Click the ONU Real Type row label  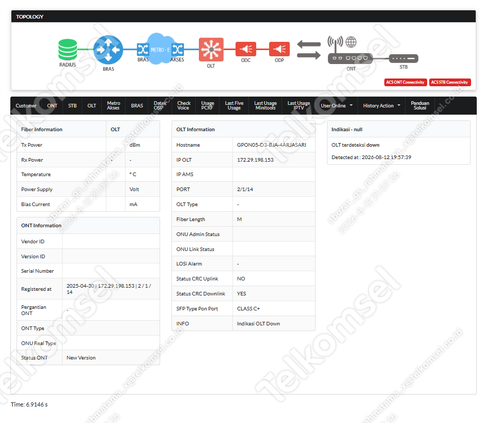(38, 343)
